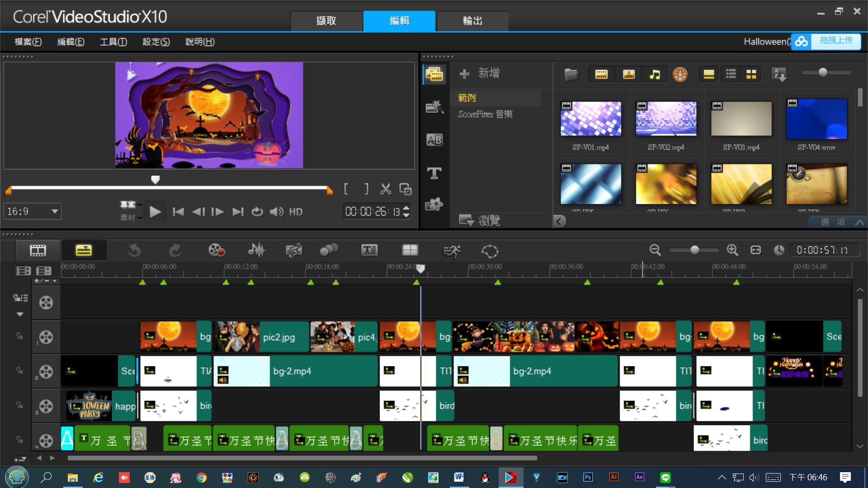Open the 工具(T) menu
The height and width of the screenshot is (488, 868).
(113, 42)
